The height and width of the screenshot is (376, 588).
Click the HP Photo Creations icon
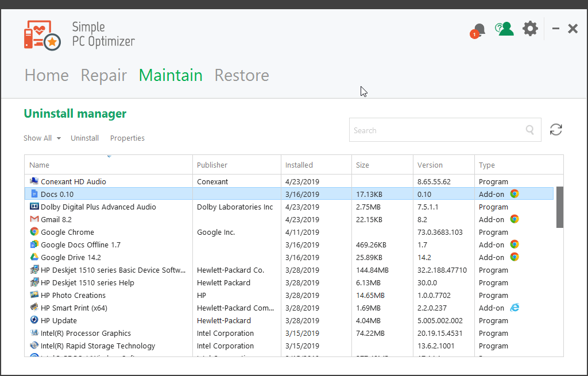click(x=34, y=294)
